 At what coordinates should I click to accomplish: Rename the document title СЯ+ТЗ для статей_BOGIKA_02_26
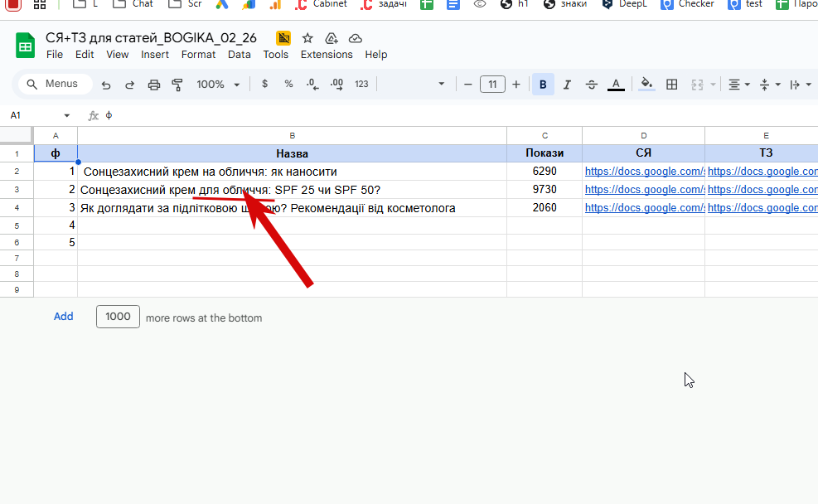[x=152, y=38]
